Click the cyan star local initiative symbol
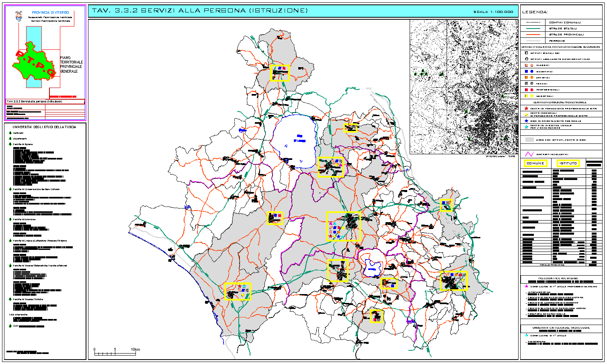Viewport: 607px width, 364px height. pyautogui.click(x=526, y=127)
